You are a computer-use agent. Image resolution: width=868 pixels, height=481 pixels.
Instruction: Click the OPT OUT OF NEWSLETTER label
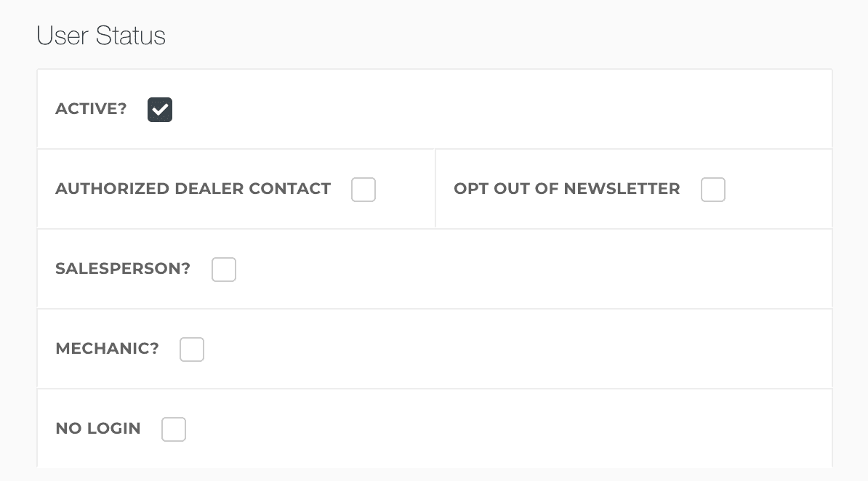[566, 189]
